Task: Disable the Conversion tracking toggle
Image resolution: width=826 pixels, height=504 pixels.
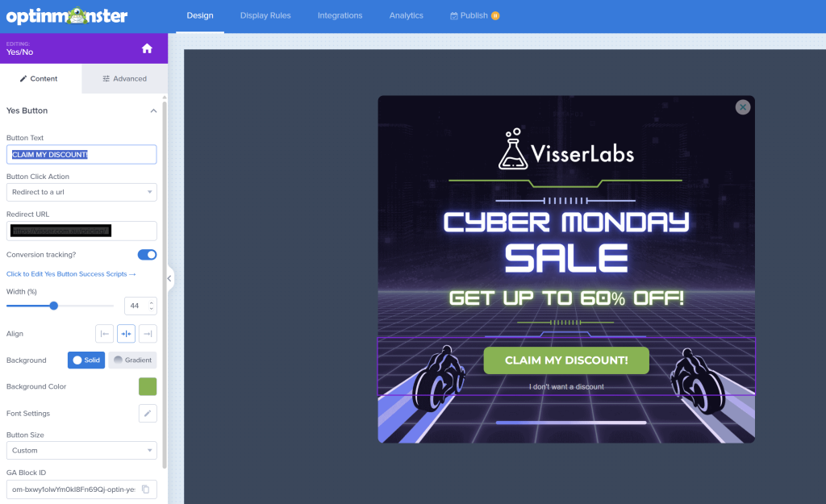Action: (x=146, y=254)
